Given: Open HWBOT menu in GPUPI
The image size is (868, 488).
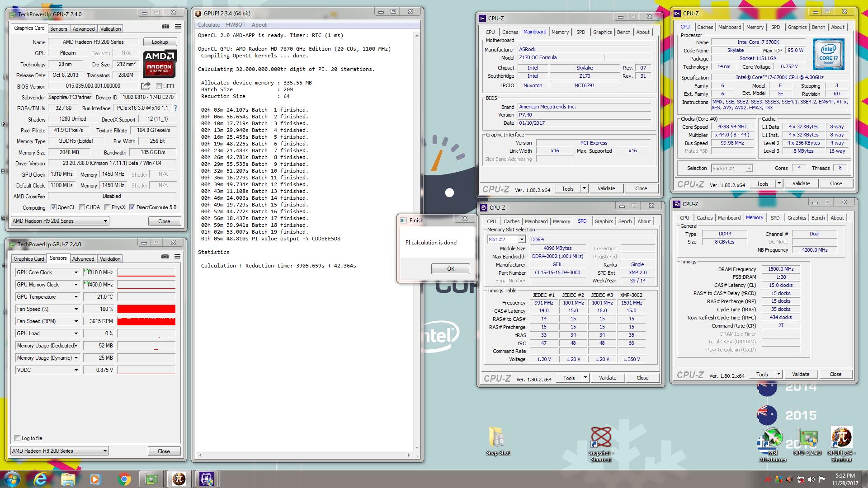Looking at the screenshot, I should (236, 25).
